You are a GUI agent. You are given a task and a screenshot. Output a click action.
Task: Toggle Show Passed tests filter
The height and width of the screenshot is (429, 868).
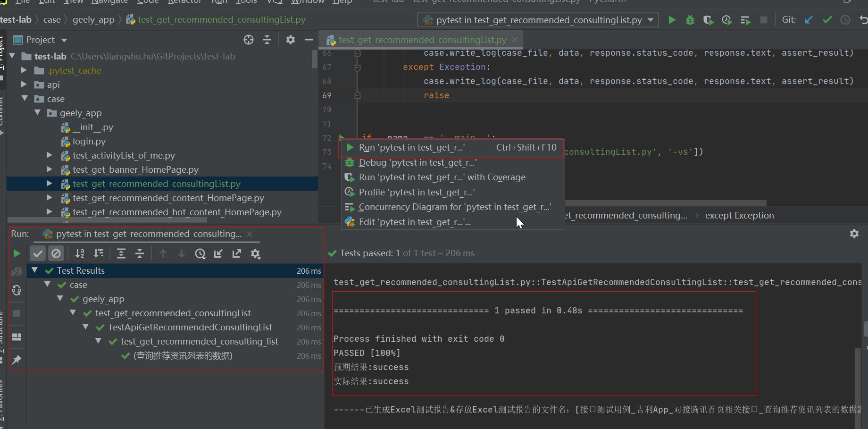tap(38, 253)
